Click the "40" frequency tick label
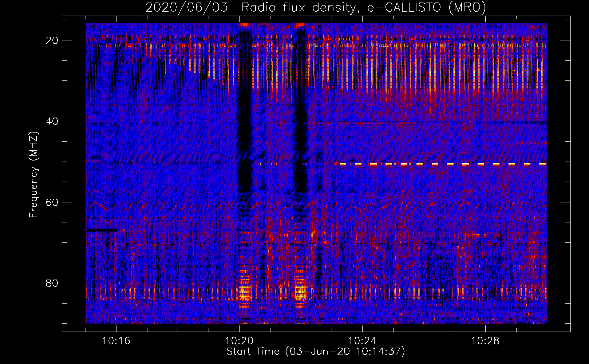 52,121
